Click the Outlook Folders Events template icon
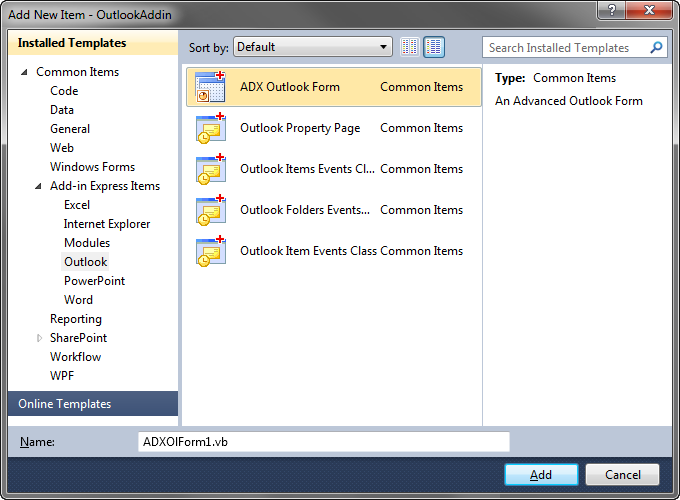 (210, 210)
